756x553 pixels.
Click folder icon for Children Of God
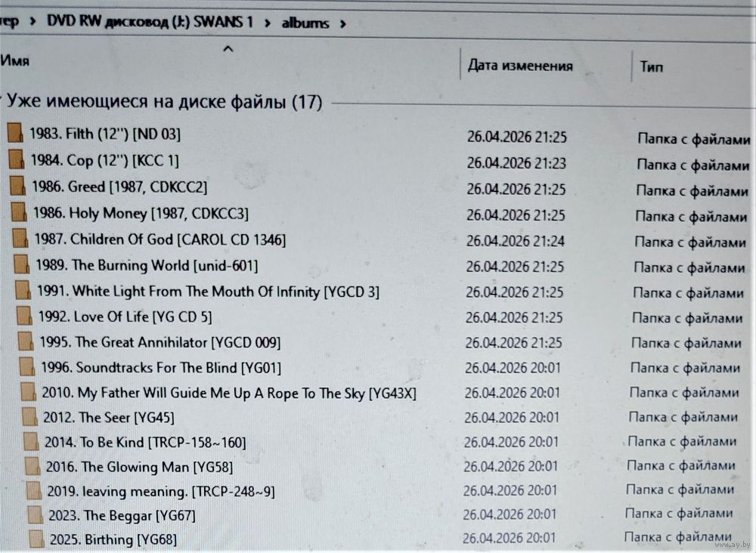click(x=21, y=240)
